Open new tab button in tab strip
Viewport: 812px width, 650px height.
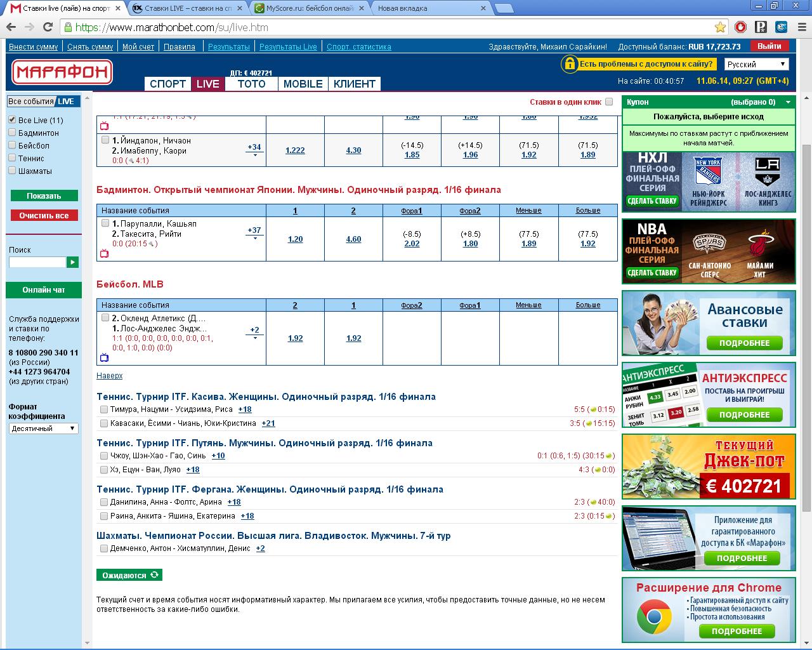point(504,8)
